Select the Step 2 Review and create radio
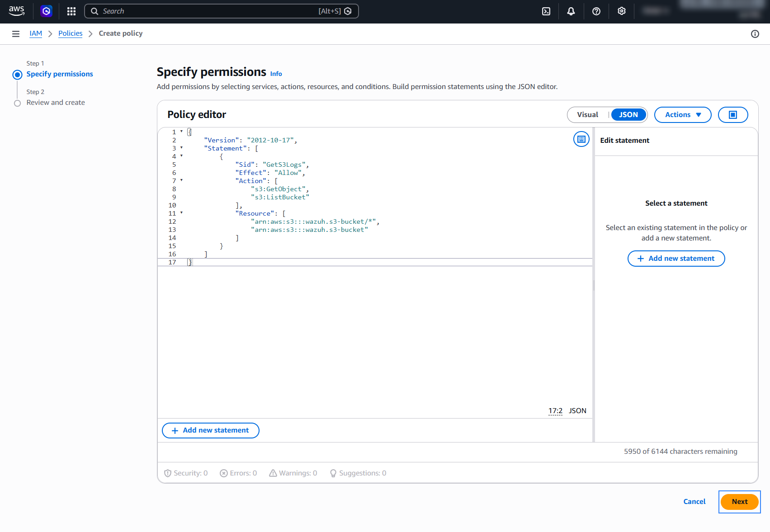Viewport: 770px width, 532px height. point(17,103)
